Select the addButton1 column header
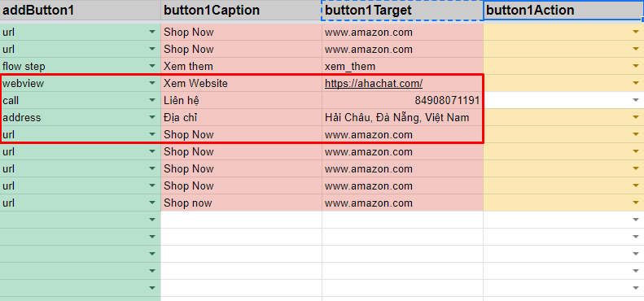Viewport: 644px width, 301px height. 81,11
